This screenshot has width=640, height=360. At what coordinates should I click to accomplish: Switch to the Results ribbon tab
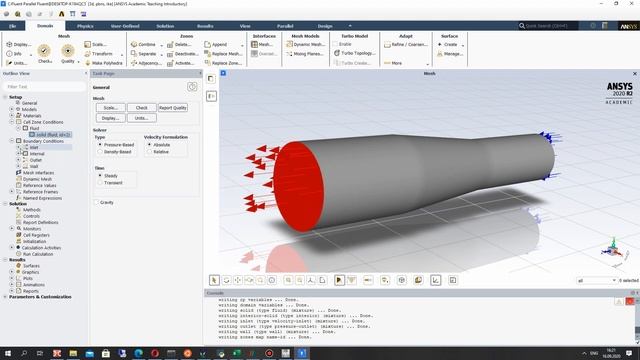205,26
